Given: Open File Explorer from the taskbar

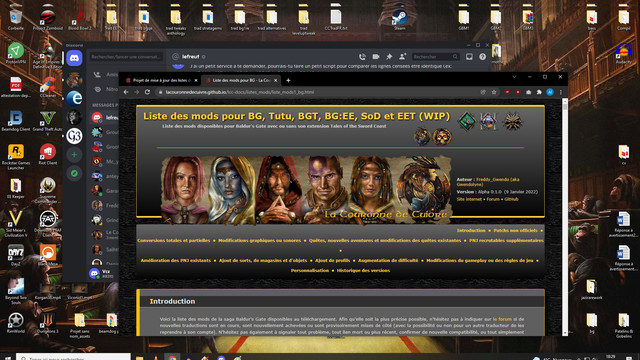Looking at the screenshot, I should point(140,358).
